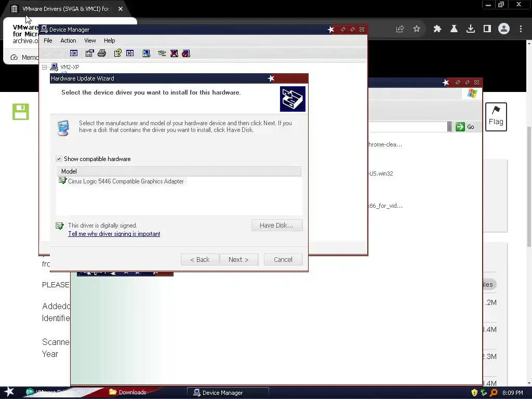Click the Chrome share page icon
Screen dimensions: 532x399
[x=400, y=29]
